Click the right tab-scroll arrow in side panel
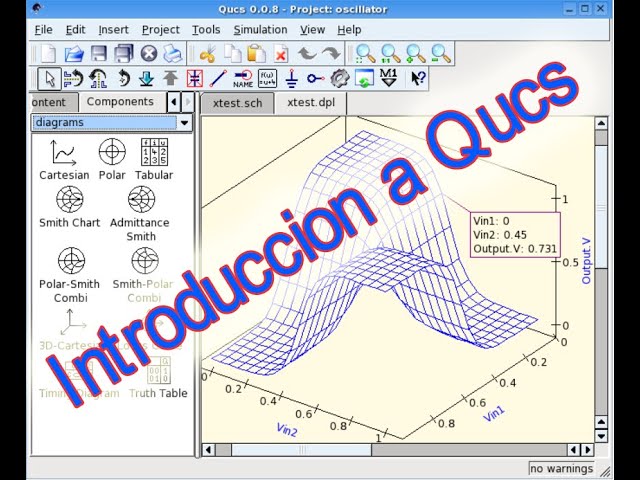This screenshot has height=480, width=640. coord(187,102)
